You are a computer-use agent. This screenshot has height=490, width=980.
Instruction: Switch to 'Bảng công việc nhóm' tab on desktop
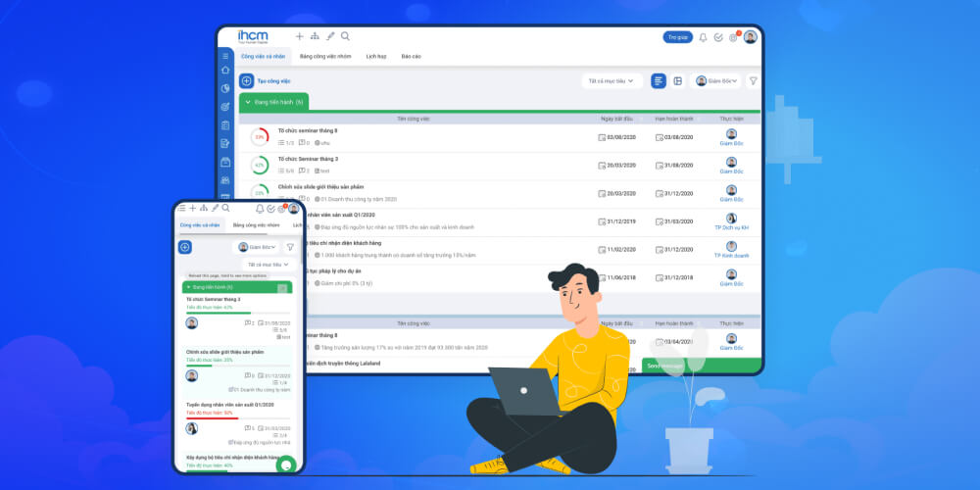coord(325,56)
